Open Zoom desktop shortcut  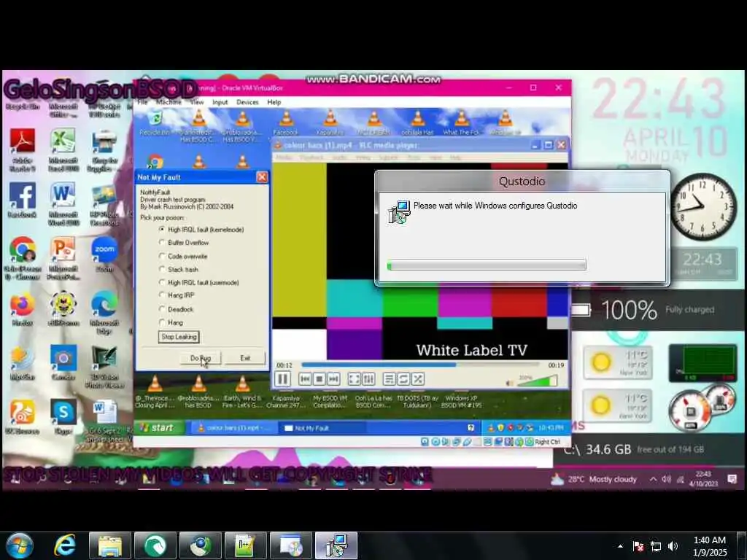104,254
